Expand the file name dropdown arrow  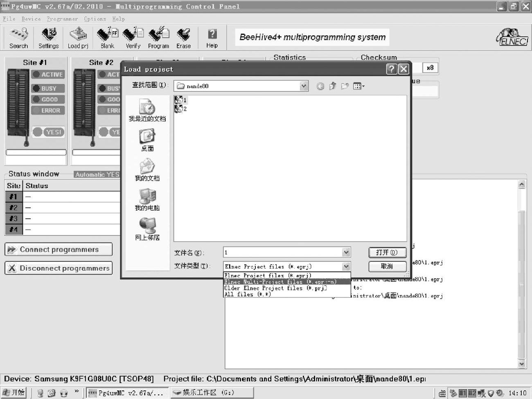coord(346,252)
